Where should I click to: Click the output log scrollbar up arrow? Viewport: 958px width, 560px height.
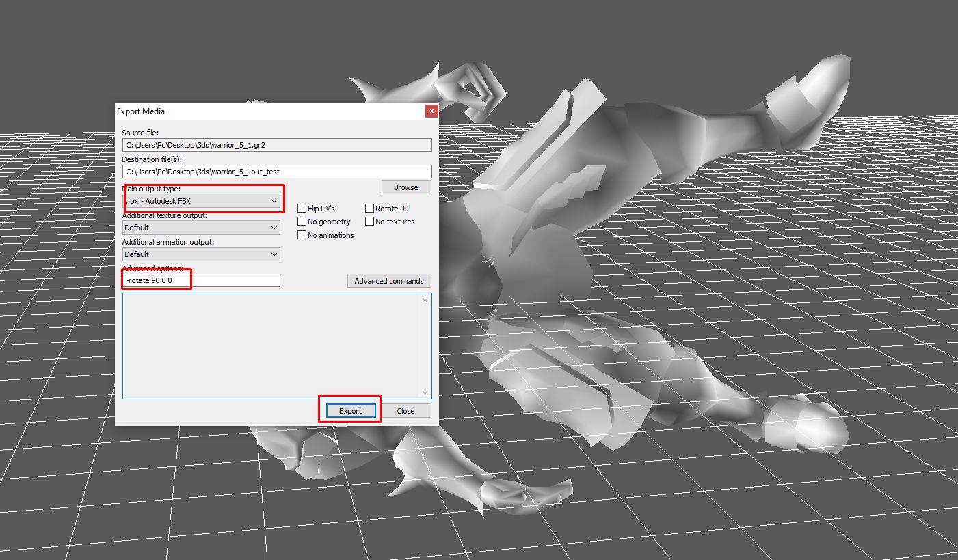tap(425, 299)
